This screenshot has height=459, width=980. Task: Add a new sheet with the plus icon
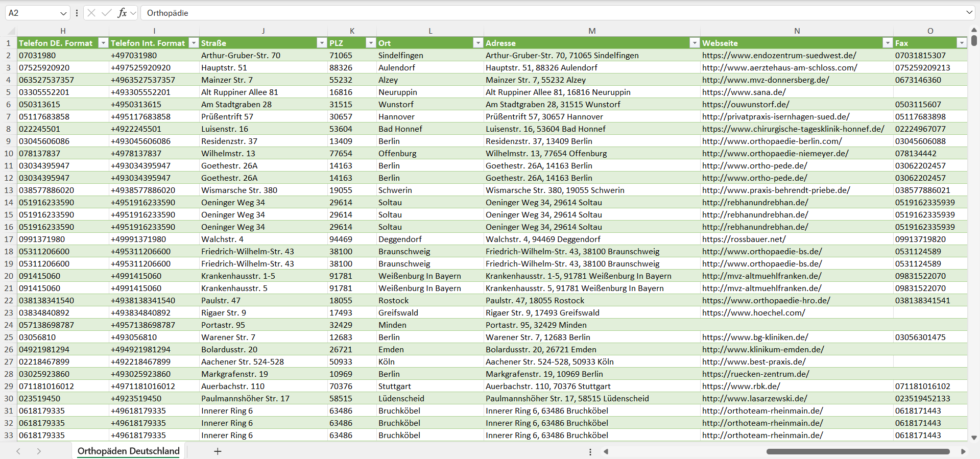pos(218,451)
